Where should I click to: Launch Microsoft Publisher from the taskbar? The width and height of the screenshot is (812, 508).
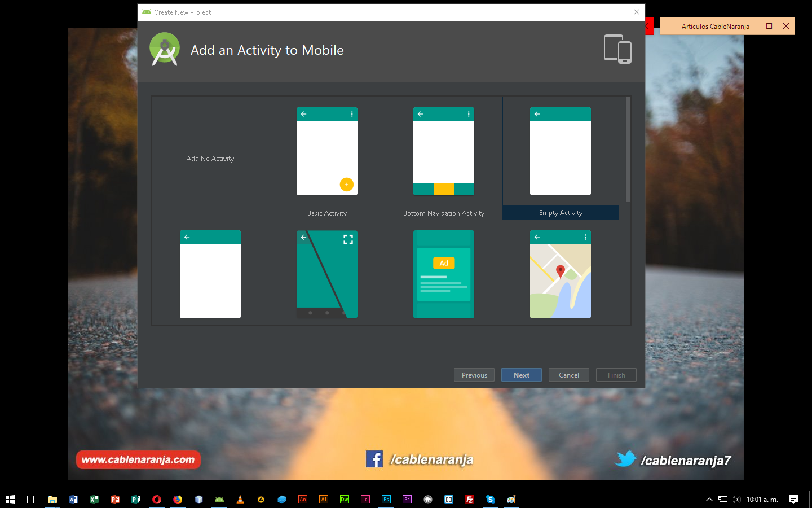click(136, 500)
